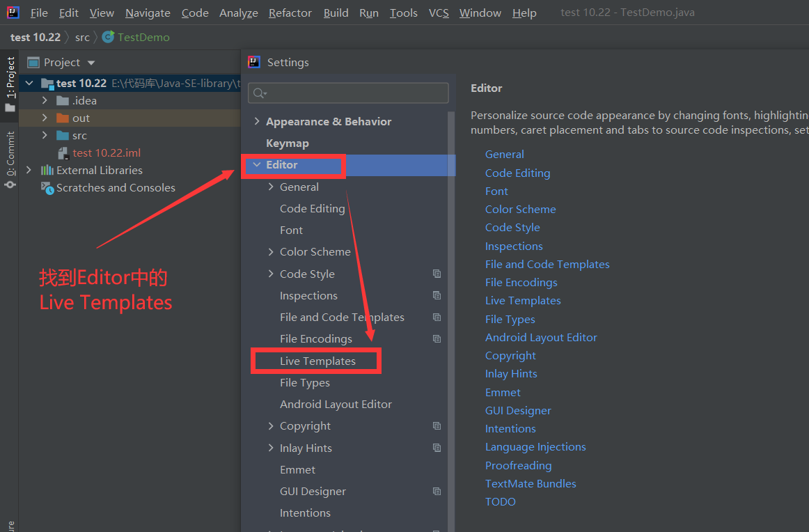Click the TextMate Bundles link

(531, 483)
